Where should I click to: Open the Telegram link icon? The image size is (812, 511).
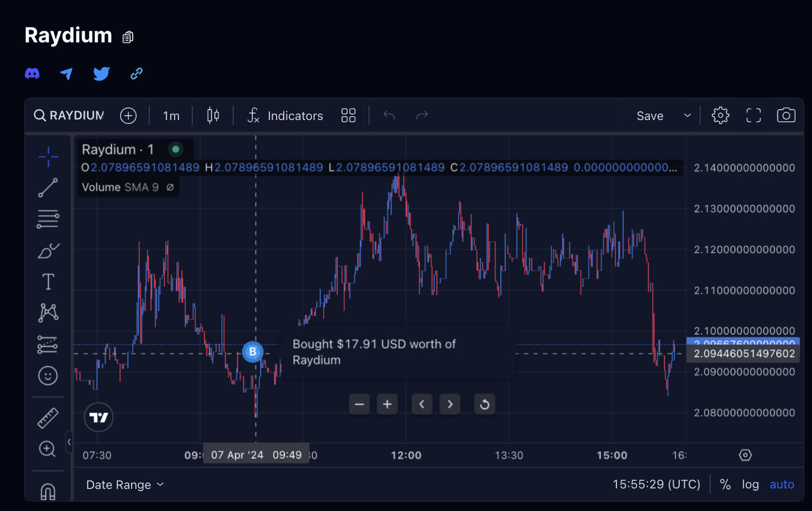pyautogui.click(x=67, y=73)
